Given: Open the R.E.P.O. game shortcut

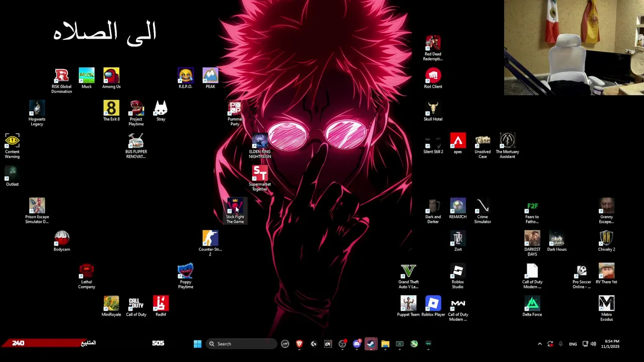Looking at the screenshot, I should (185, 78).
